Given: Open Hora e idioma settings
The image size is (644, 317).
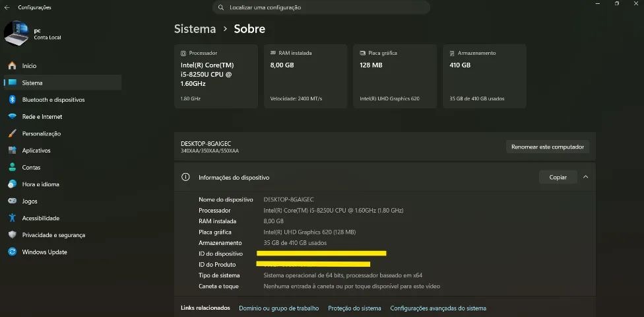Looking at the screenshot, I should click(63, 184).
